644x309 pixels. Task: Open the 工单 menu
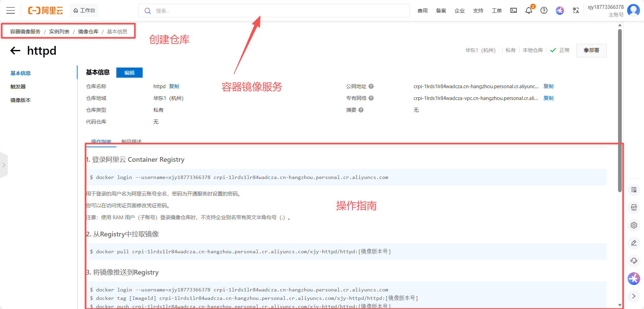497,11
